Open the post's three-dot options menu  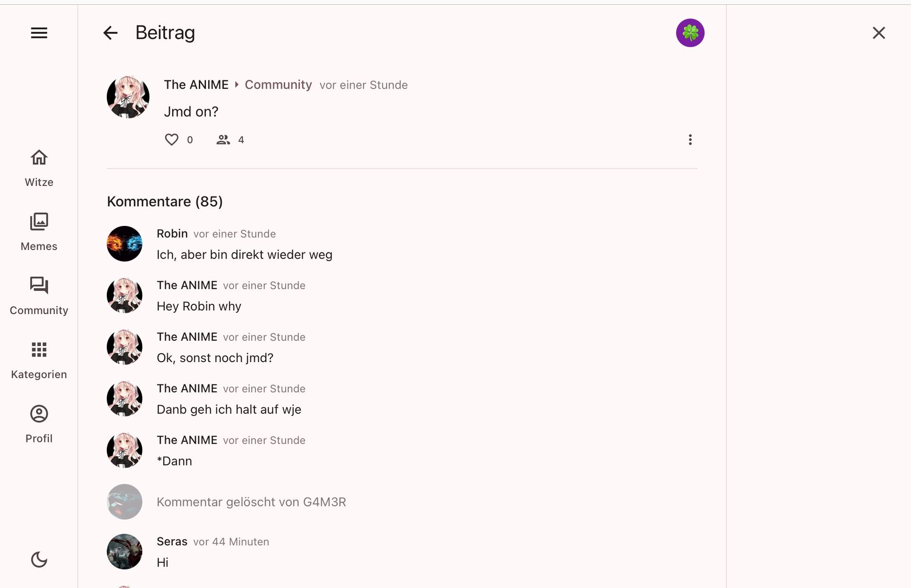(x=690, y=140)
